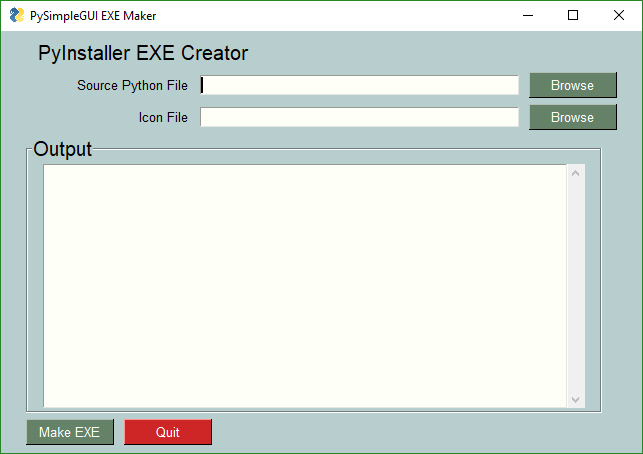The width and height of the screenshot is (643, 454).
Task: Browse for the Source Python File
Action: (572, 85)
